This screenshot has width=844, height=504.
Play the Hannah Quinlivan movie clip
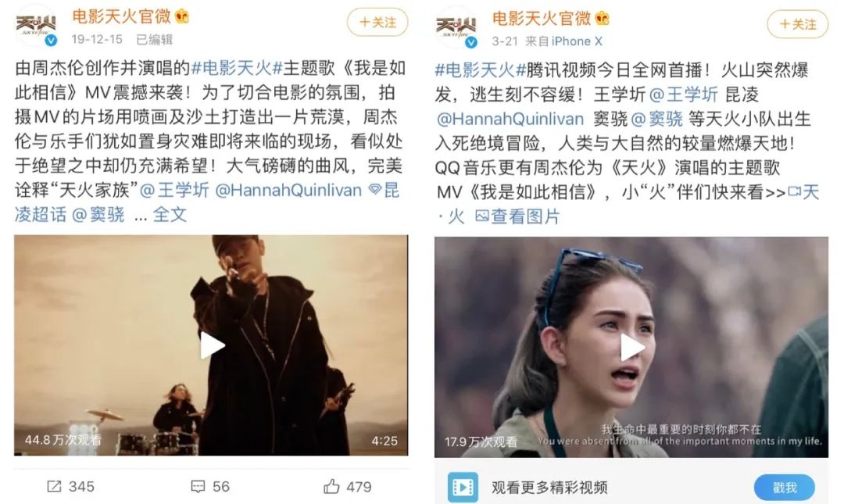click(x=632, y=347)
